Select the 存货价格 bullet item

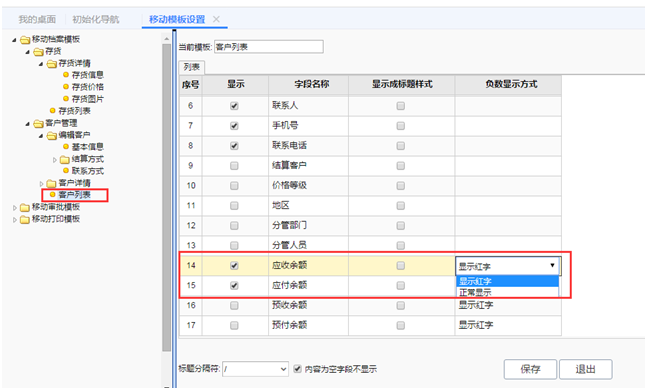click(87, 87)
